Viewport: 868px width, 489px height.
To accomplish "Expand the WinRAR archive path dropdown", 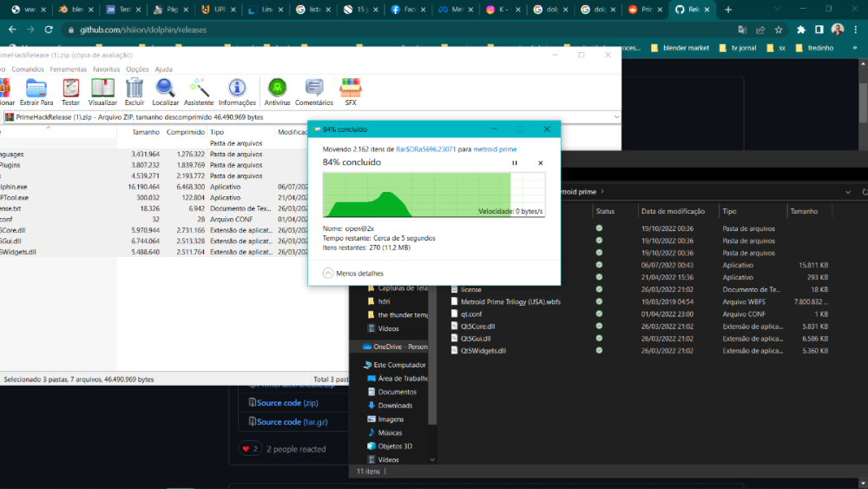I will tap(616, 117).
